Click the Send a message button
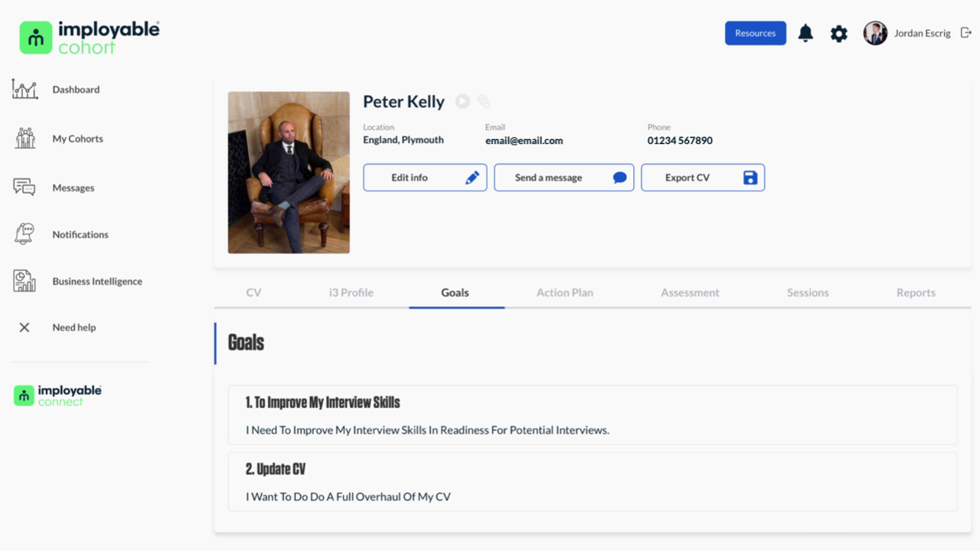This screenshot has width=980, height=551. [563, 178]
